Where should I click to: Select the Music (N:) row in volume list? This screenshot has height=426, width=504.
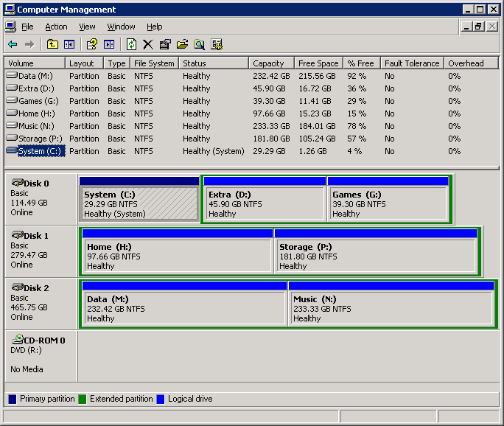pos(37,126)
